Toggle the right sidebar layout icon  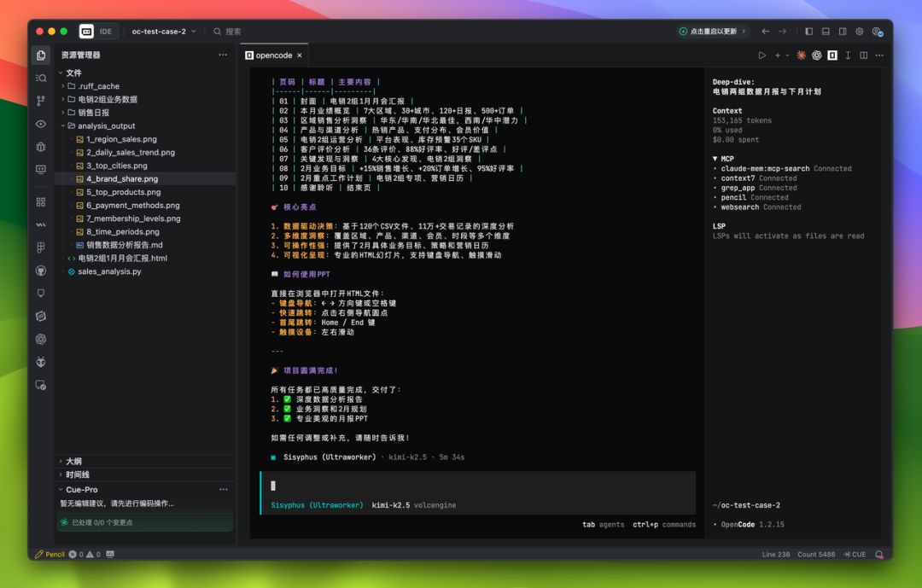(843, 32)
